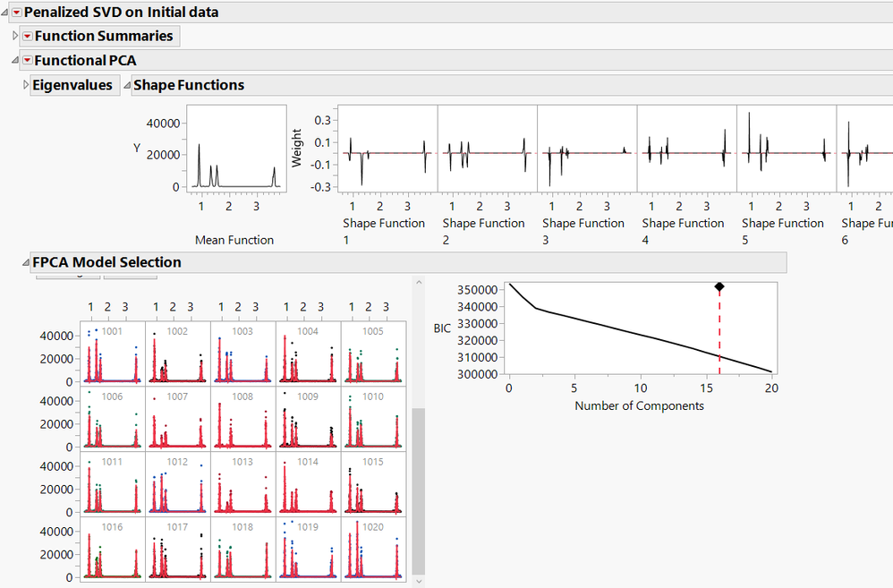893x588 pixels.
Task: Open the fit plot for function 1002
Action: pos(178,354)
